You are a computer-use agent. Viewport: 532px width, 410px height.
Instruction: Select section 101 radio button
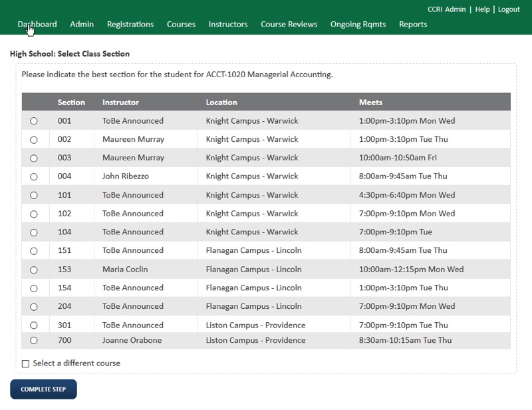tap(34, 196)
